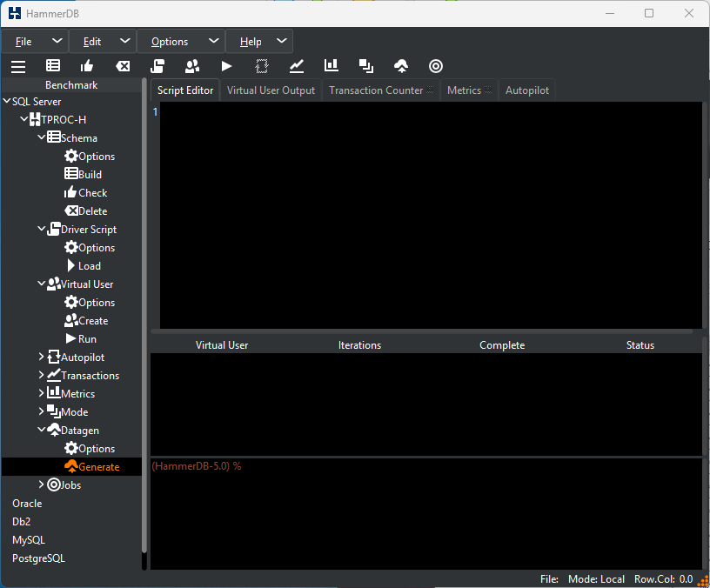
Task: Click the Mode toolbar icon
Action: coord(366,66)
